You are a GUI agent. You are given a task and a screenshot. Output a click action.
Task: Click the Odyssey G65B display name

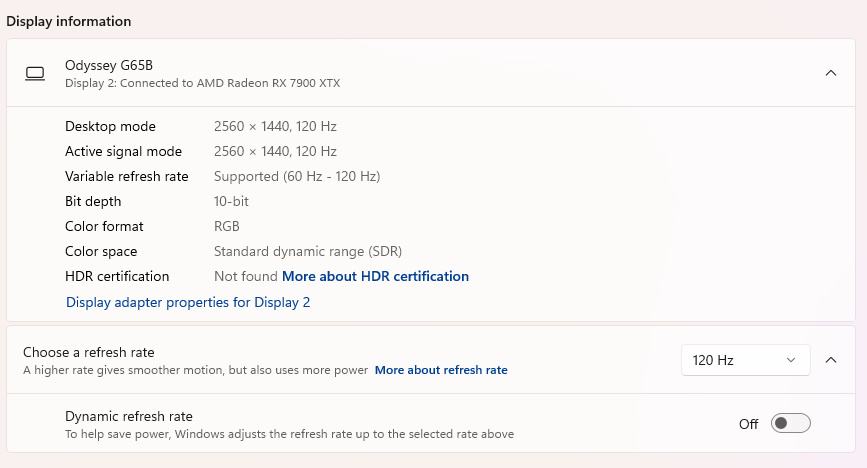coord(109,65)
